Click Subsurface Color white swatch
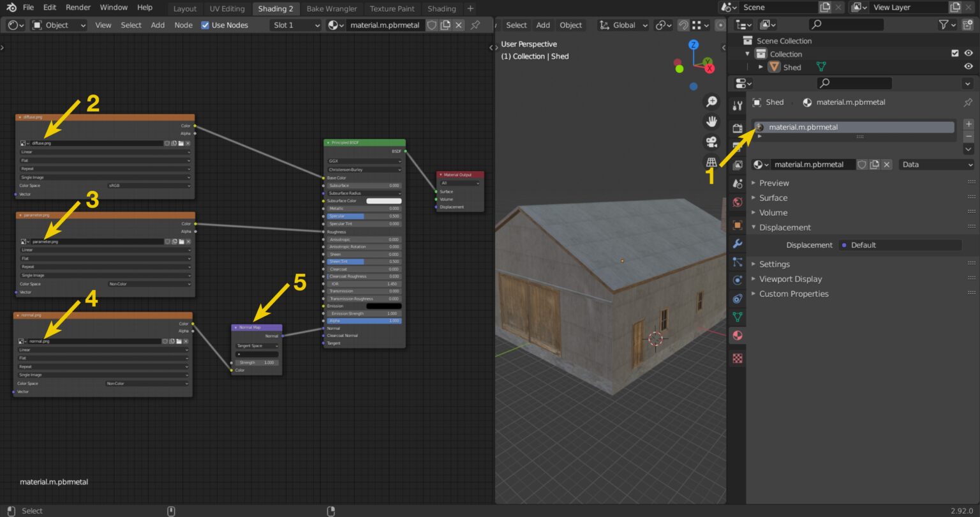This screenshot has height=517, width=980. 383,201
